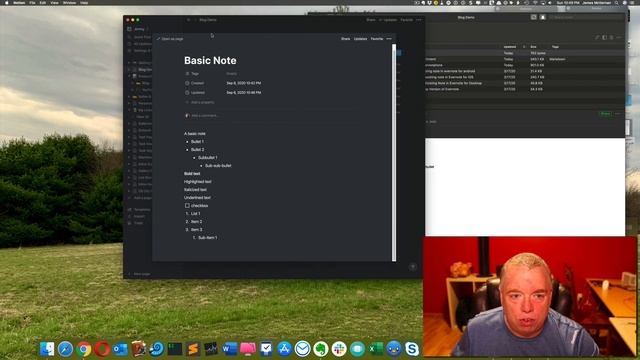
Task: Click the 'Underlined text' line
Action: [x=197, y=198]
